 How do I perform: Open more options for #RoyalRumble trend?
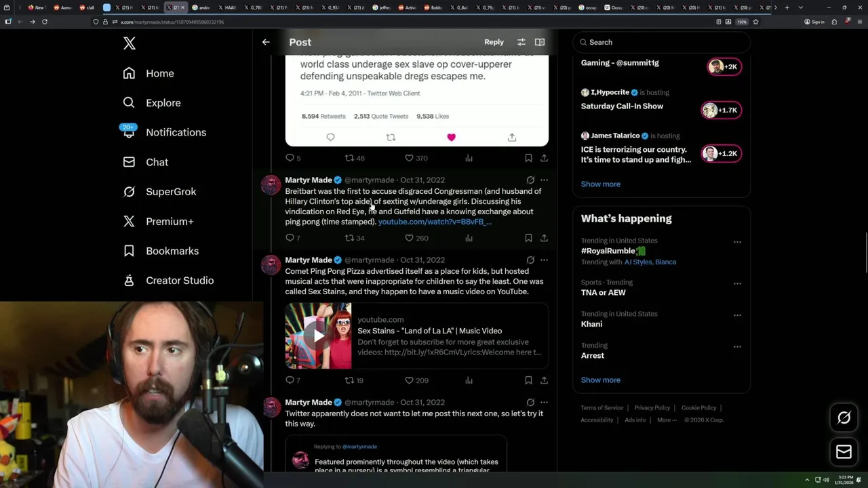(737, 242)
